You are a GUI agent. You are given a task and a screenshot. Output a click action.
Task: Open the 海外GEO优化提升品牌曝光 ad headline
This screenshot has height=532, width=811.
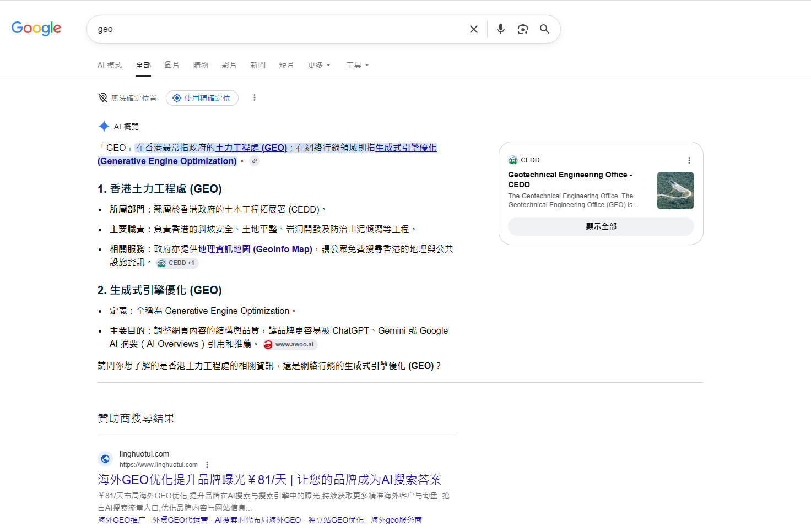coord(269,480)
